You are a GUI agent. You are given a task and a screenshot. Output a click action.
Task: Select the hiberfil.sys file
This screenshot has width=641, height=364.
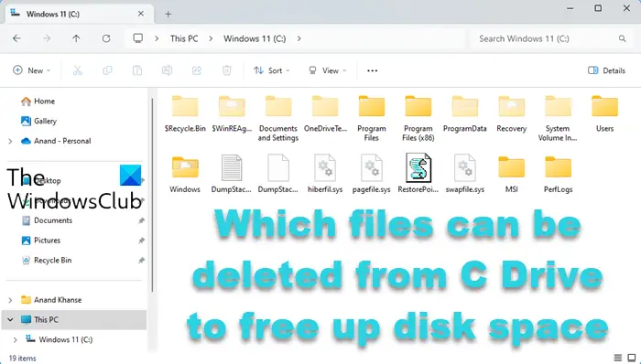pos(325,174)
